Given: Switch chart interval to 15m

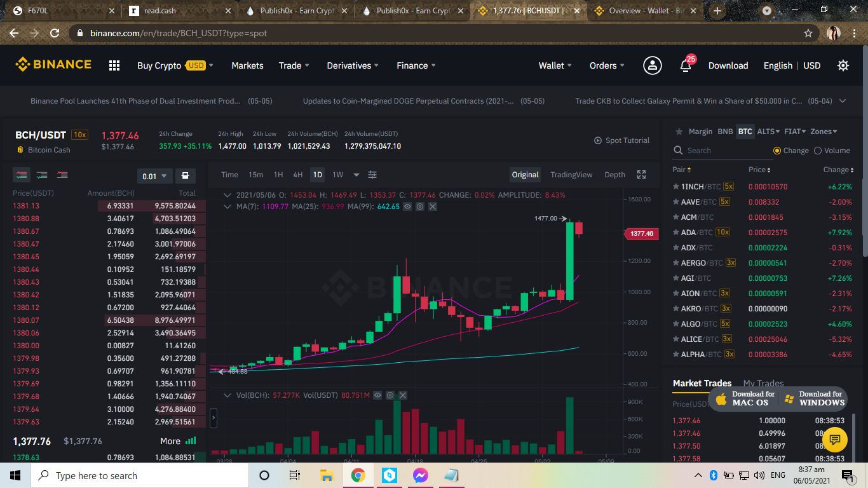Looking at the screenshot, I should [x=256, y=175].
